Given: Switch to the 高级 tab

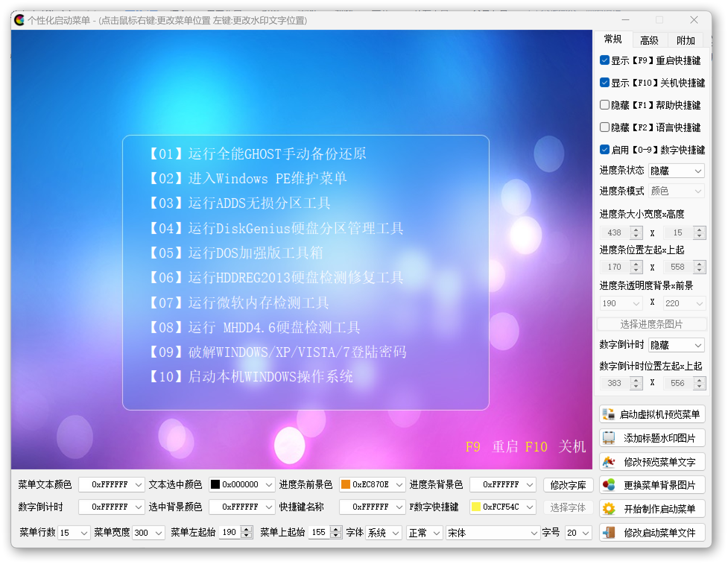Looking at the screenshot, I should [649, 40].
